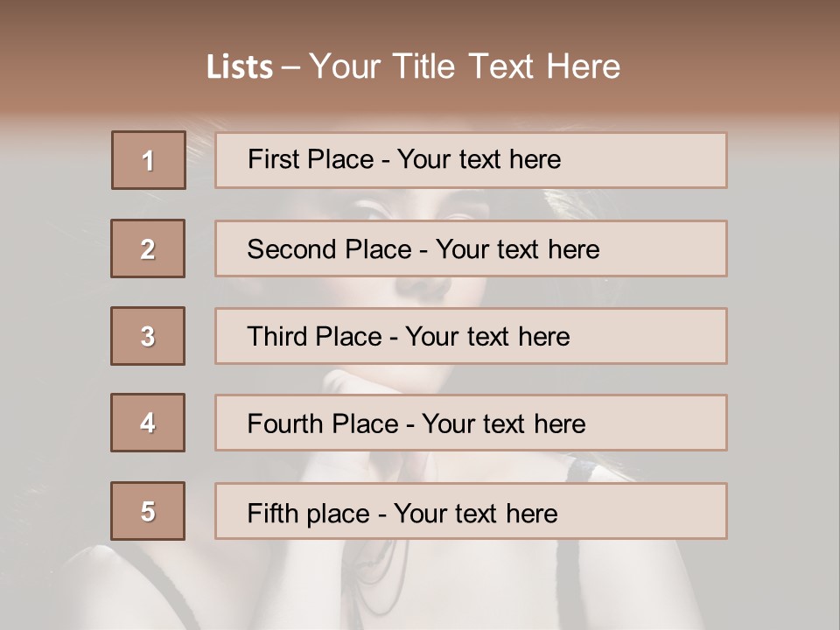This screenshot has width=840, height=630.
Task: Click the number 4 square
Action: pos(148,423)
